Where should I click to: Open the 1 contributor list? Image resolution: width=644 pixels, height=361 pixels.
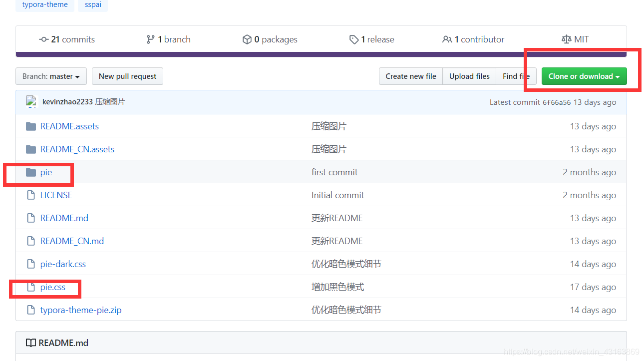pyautogui.click(x=473, y=39)
